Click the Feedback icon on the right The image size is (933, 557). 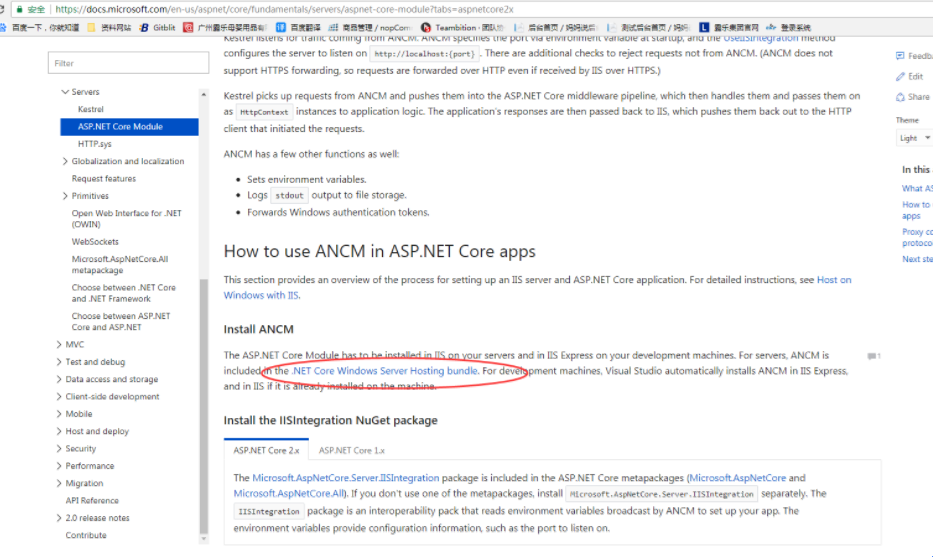click(900, 56)
